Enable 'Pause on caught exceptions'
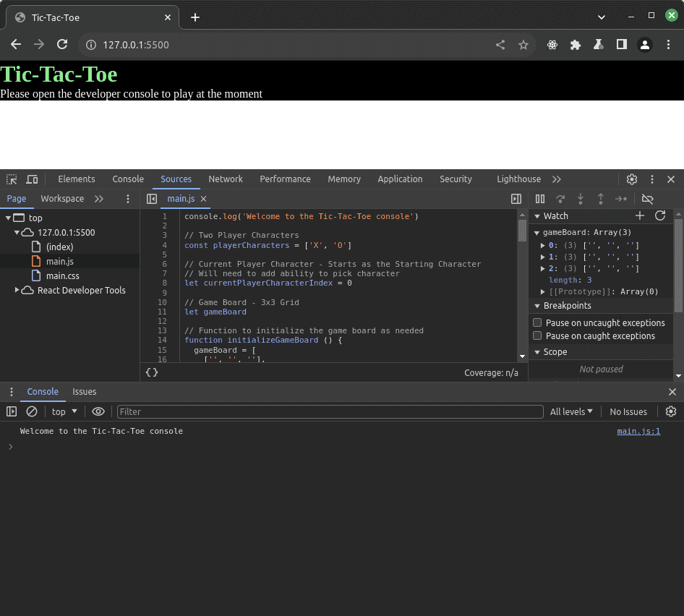Screen dimensions: 684x616 (538, 335)
